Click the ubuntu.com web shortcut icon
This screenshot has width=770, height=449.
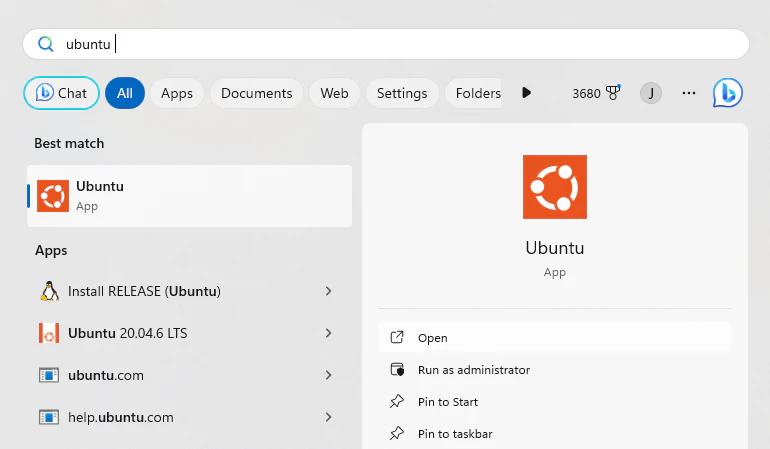click(49, 375)
